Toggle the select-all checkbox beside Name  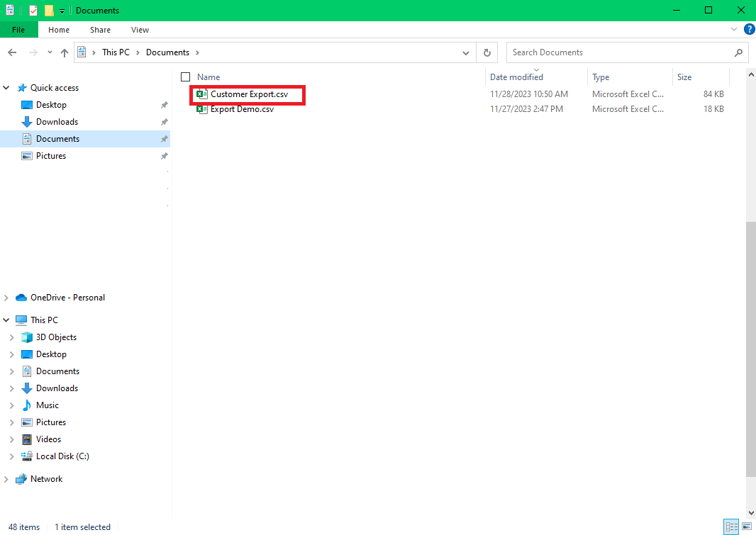[186, 77]
